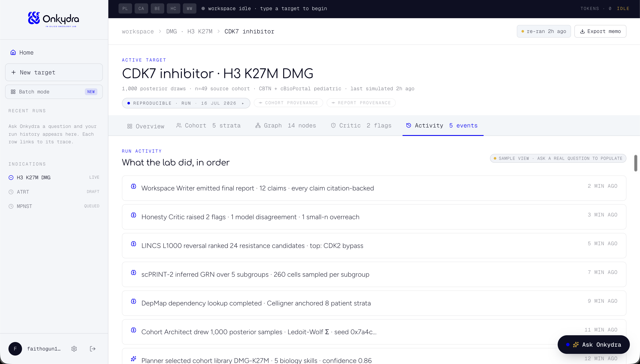
Task: Open LINCS L1000 reversal event
Action: pos(374,245)
